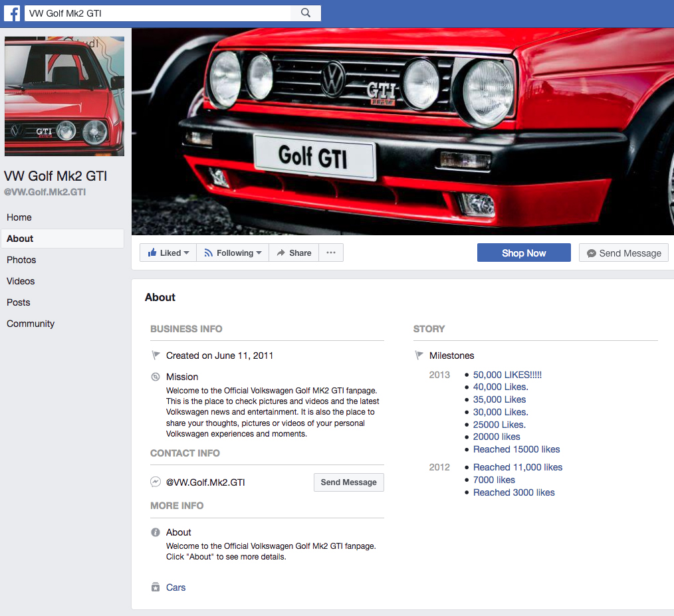674x616 pixels.
Task: Open the Videos section
Action: point(21,281)
